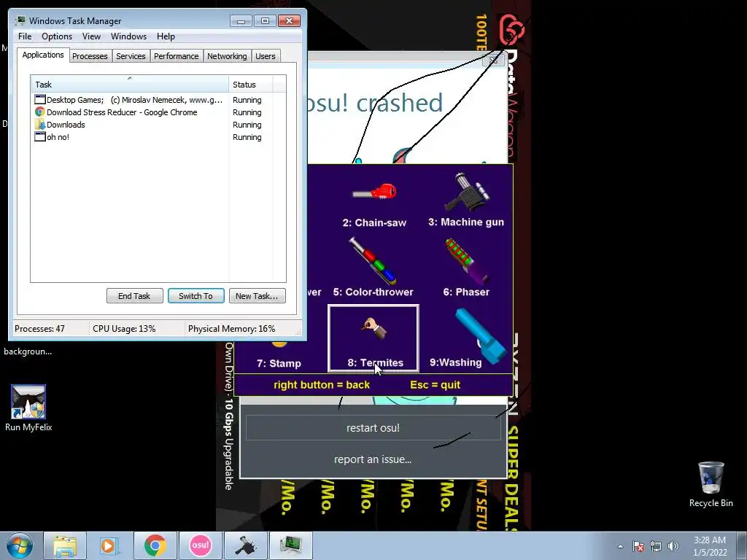Launch Windows Media Player taskbar icon

(x=109, y=545)
